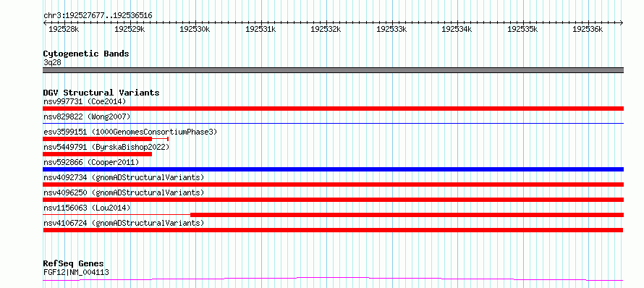The image size is (644, 288).
Task: Click the magenta FGF12 gene line
Action: (333, 279)
